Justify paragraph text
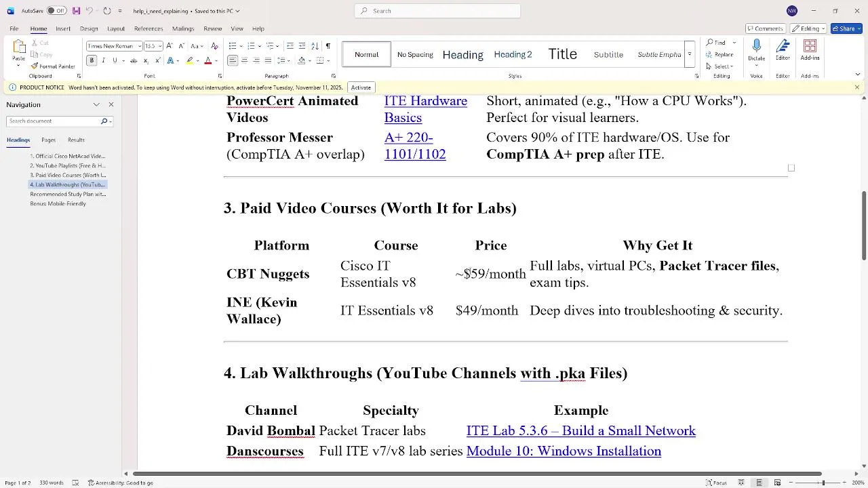Screen dimensions: 868x488 (268, 60)
